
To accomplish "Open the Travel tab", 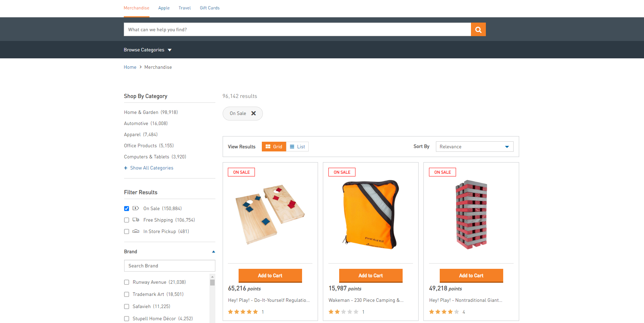I will click(x=184, y=8).
